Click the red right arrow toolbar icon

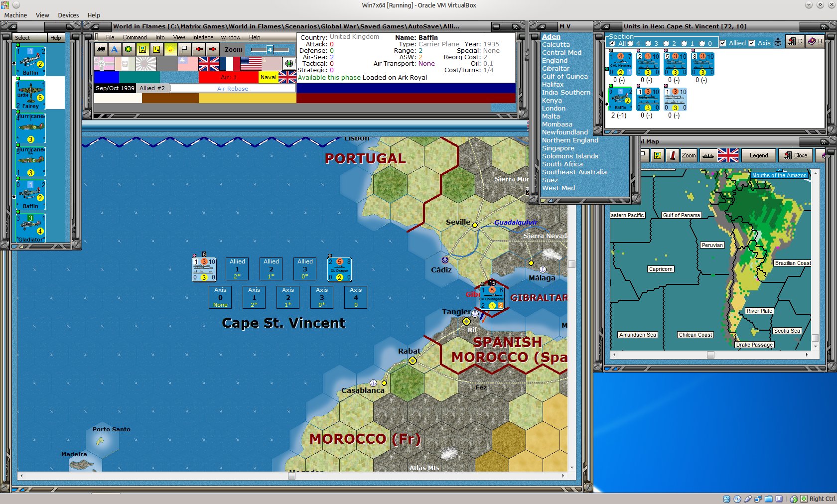point(213,49)
